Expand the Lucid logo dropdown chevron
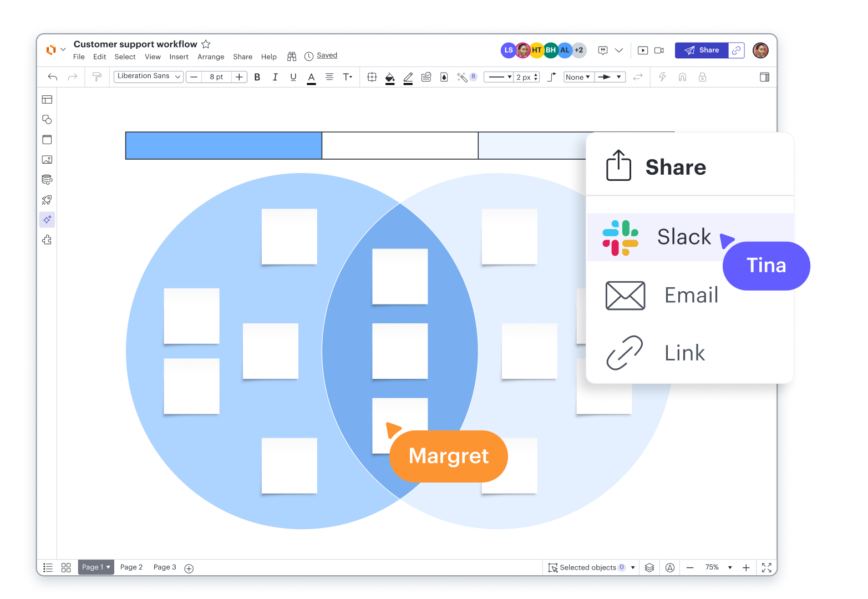This screenshot has height=599, width=868. click(63, 49)
